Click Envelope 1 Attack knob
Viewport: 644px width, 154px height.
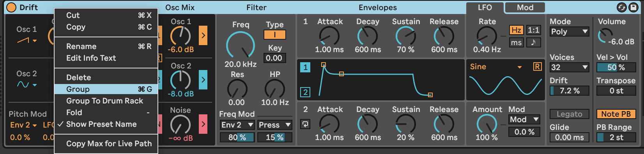pos(329,37)
